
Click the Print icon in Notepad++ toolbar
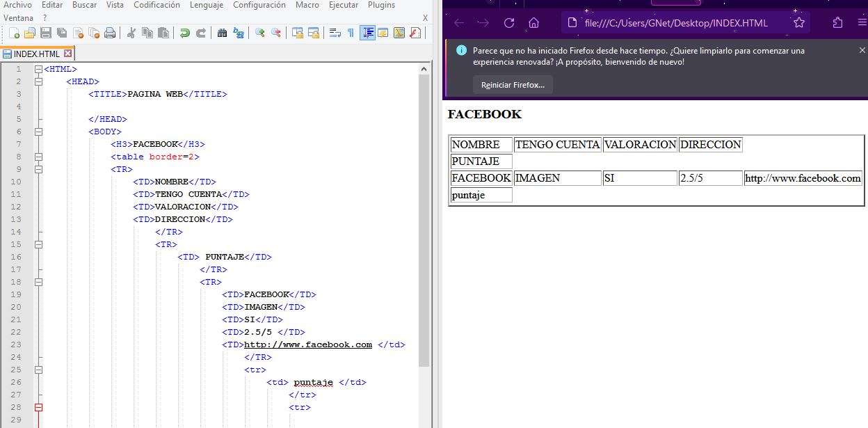click(109, 33)
